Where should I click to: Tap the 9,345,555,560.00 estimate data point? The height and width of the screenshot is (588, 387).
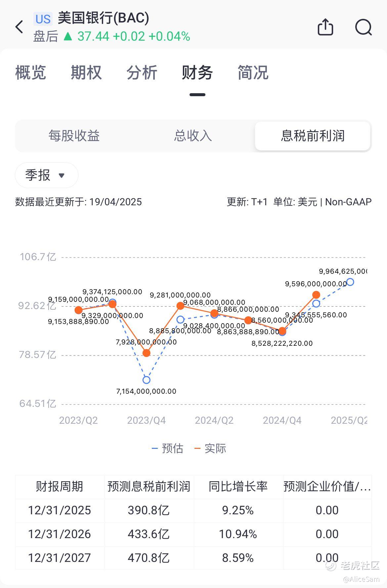pyautogui.click(x=316, y=303)
